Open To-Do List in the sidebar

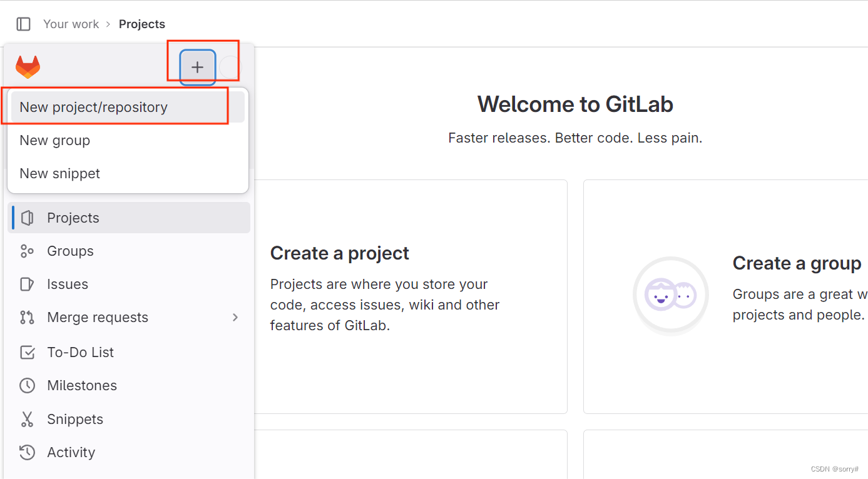click(129, 352)
